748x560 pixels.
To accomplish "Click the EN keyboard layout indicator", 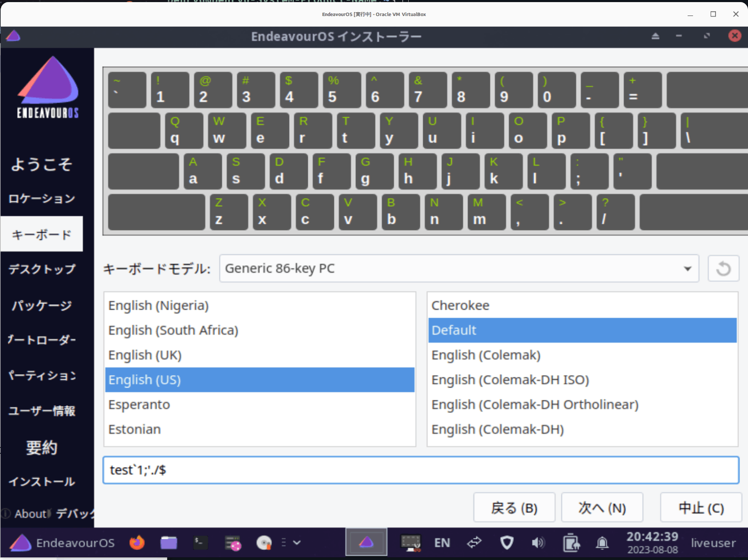I will coord(442,543).
